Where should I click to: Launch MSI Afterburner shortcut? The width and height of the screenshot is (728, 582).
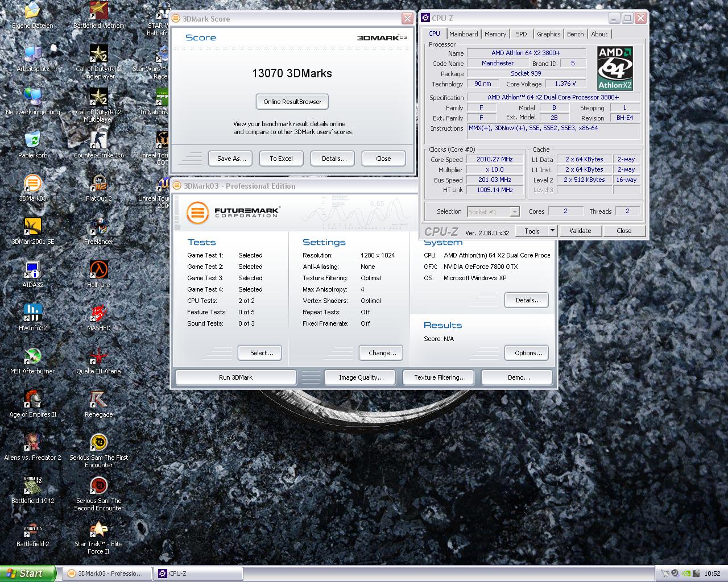coord(32,360)
